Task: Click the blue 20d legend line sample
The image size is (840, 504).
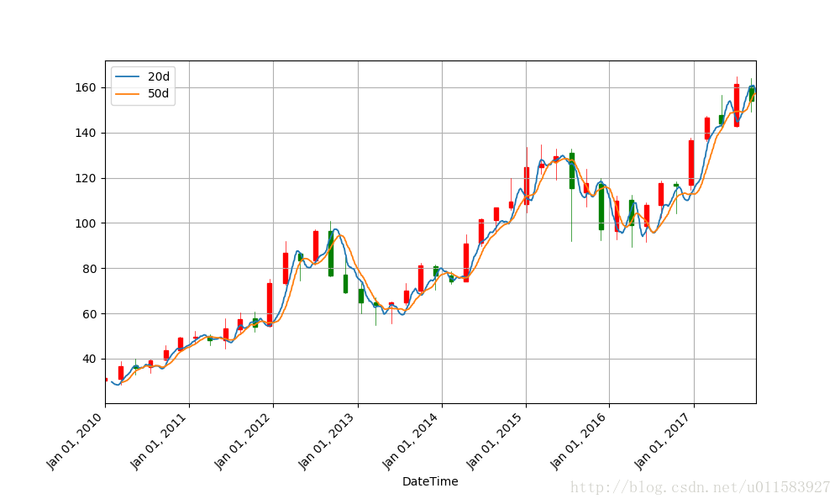Action: 128,77
